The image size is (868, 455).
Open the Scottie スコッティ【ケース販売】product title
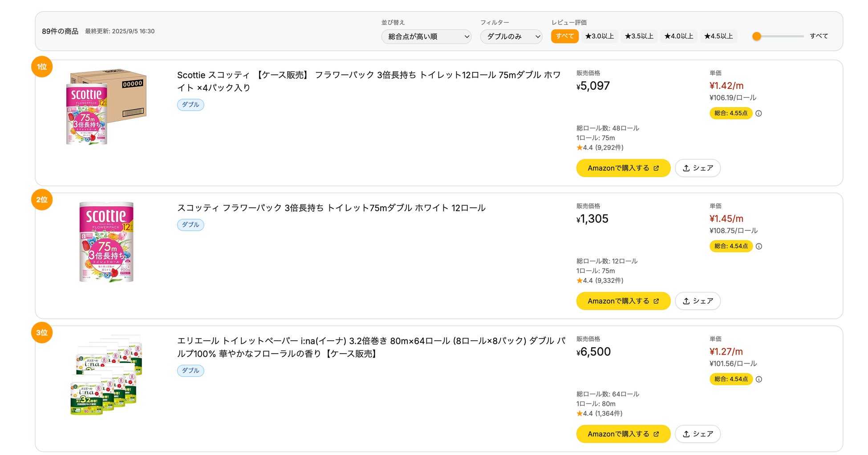[x=369, y=81]
